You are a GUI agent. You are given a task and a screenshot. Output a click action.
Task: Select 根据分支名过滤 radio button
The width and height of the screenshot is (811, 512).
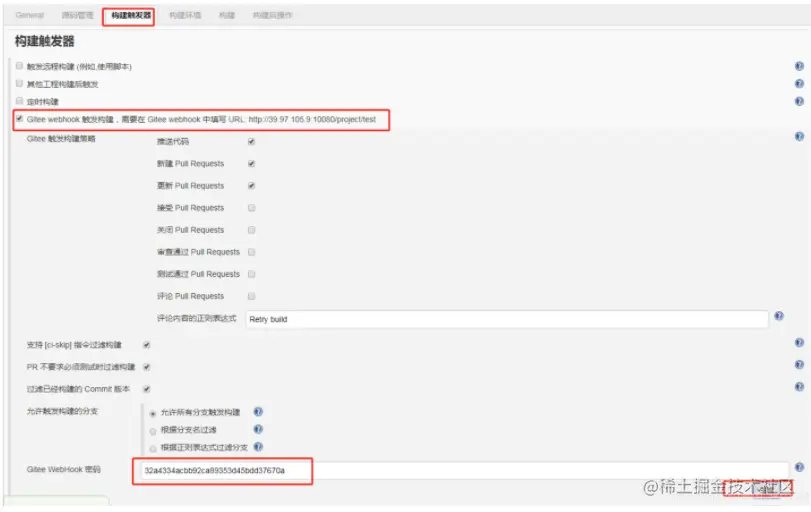pyautogui.click(x=153, y=431)
